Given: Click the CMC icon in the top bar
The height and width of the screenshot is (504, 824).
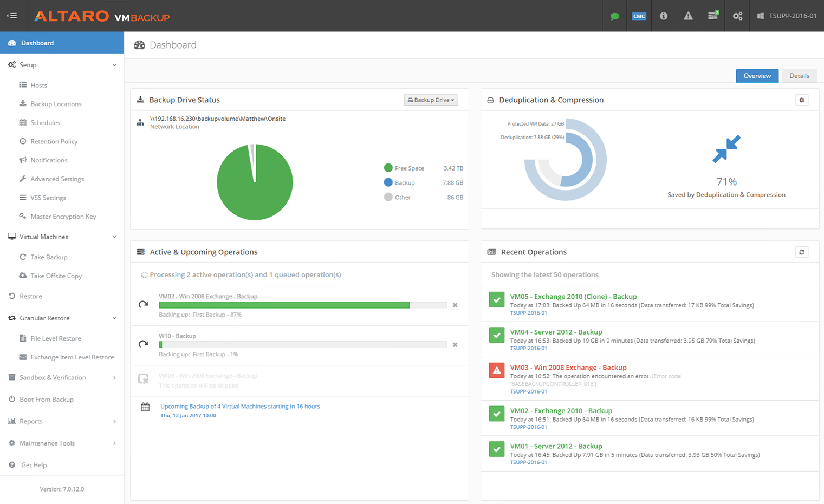Looking at the screenshot, I should pyautogui.click(x=639, y=16).
